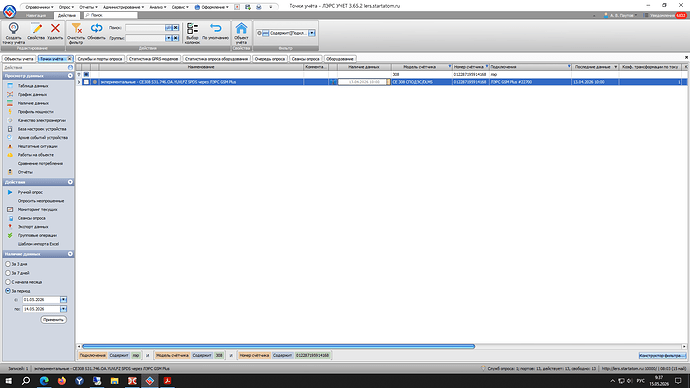Open the Администрирование menu
Image resolution: width=690 pixels, height=388 pixels.
point(123,7)
